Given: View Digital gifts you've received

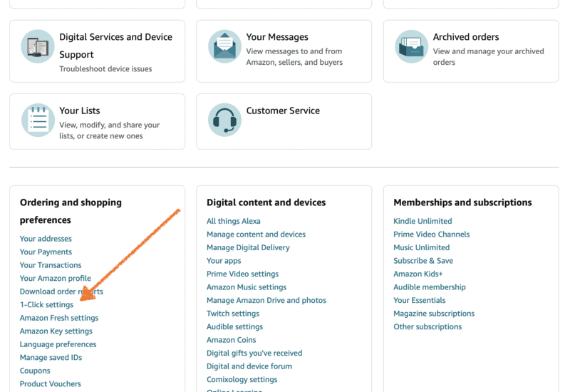Looking at the screenshot, I should [x=254, y=353].
